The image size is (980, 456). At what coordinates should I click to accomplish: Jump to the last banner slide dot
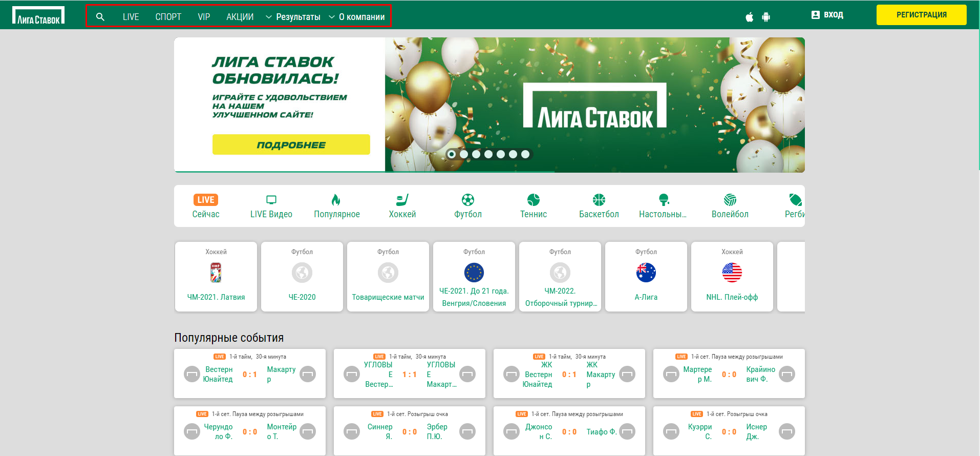click(x=525, y=154)
